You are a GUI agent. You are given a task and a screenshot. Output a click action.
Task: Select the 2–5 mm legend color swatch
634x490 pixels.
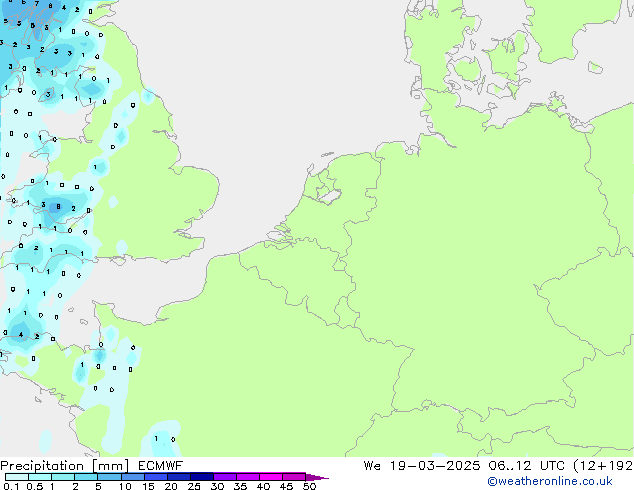(x=86, y=477)
